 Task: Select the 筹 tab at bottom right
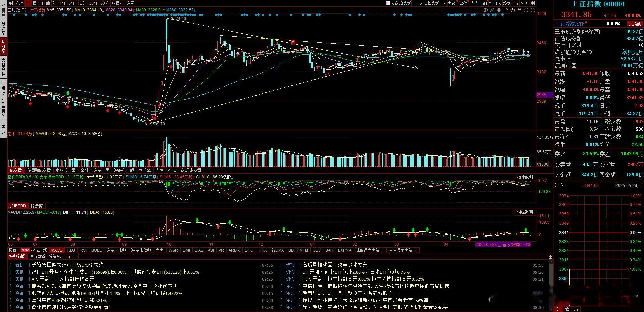[x=567, y=309]
